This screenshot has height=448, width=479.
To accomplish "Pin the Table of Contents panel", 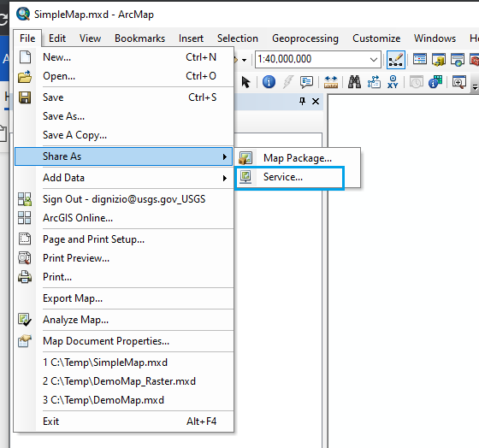I will pos(303,101).
